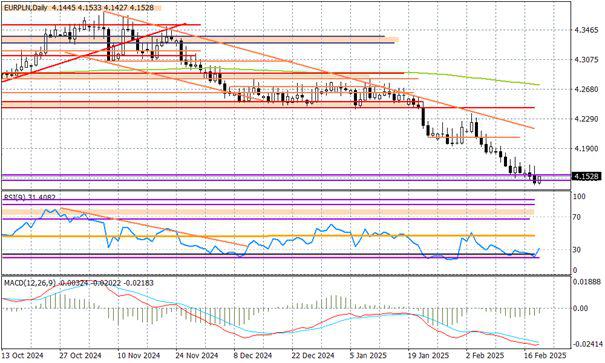Select the 24 Nov 2024 date label

click(x=197, y=355)
